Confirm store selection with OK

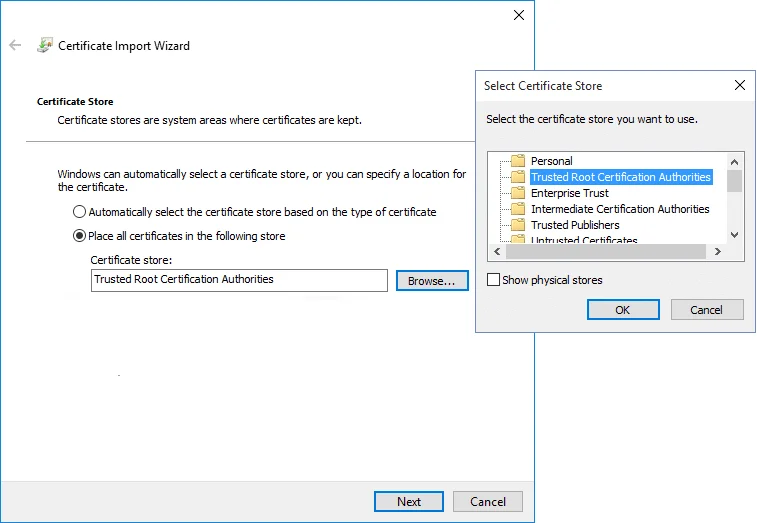[x=623, y=310]
